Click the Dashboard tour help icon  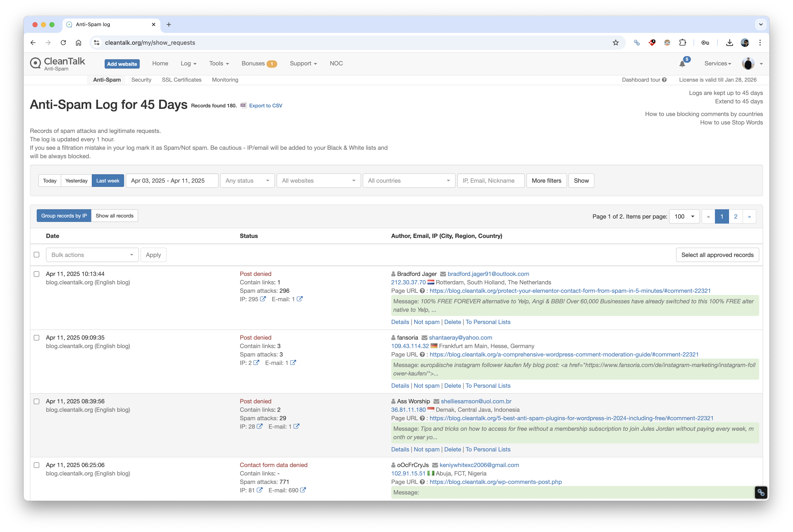[x=664, y=80]
